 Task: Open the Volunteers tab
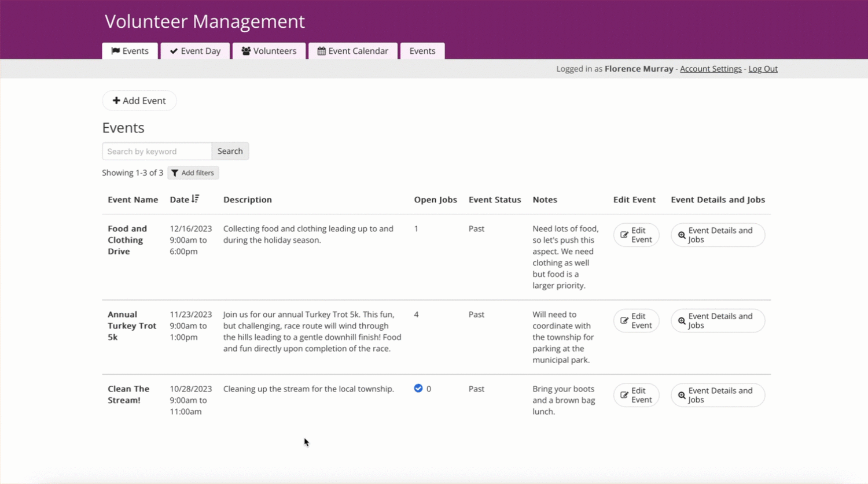tap(269, 51)
